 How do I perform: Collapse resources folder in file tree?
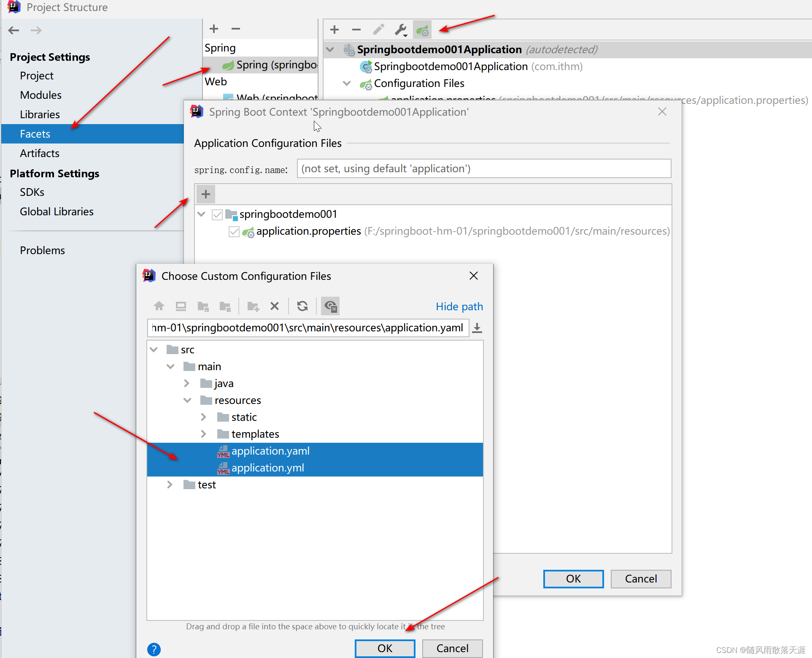point(187,401)
